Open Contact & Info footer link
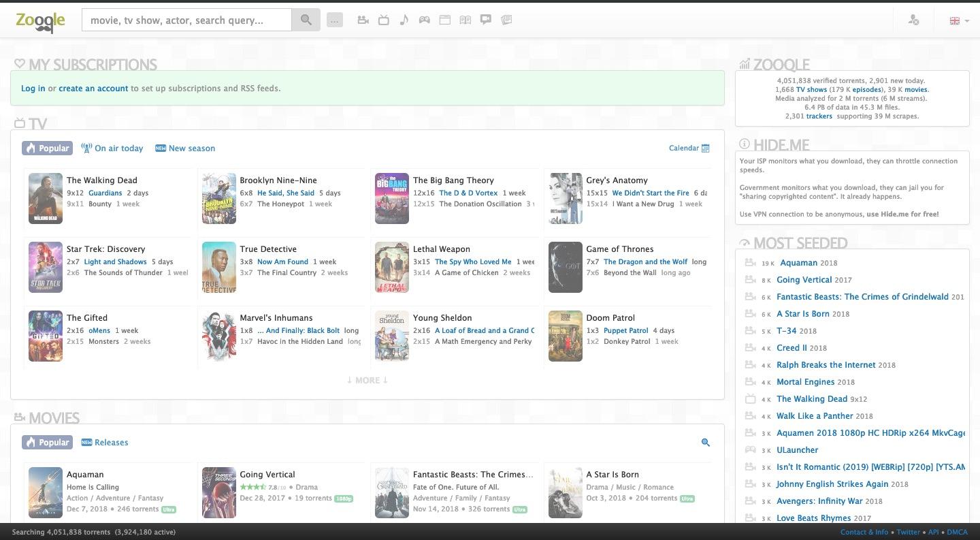 pos(864,533)
